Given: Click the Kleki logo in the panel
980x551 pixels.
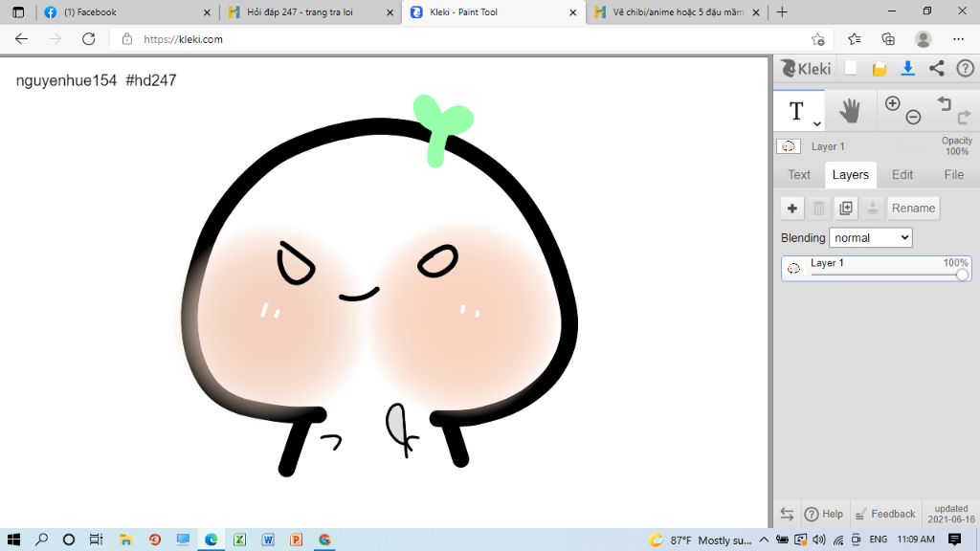Looking at the screenshot, I should (x=806, y=68).
